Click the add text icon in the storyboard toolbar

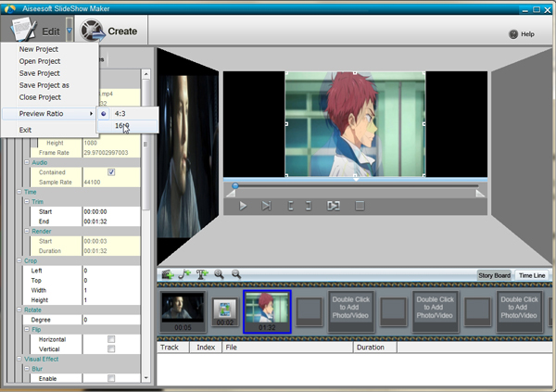click(202, 274)
